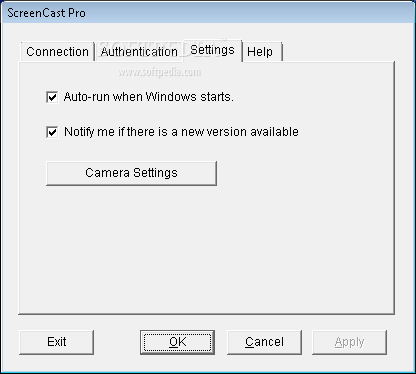This screenshot has height=374, width=416.
Task: Click the ScreenCast Pro title bar
Action: tap(208, 13)
